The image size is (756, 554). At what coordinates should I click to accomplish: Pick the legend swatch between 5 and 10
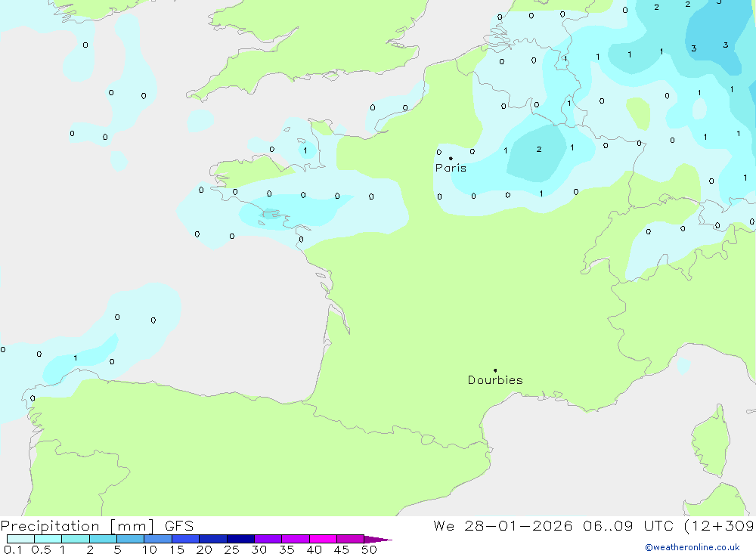point(130,539)
